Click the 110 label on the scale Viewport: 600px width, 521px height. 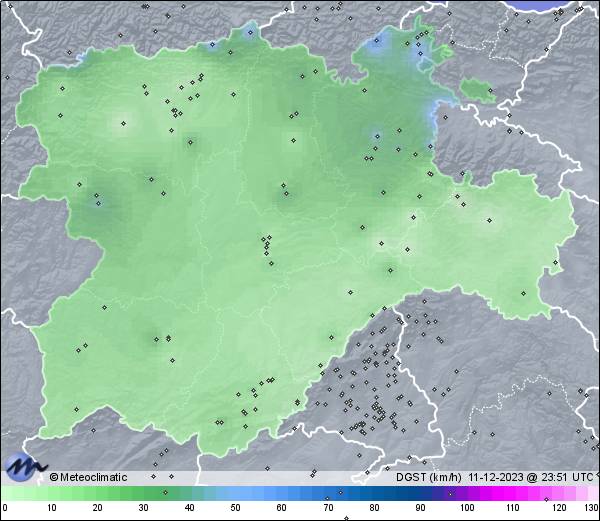513,508
